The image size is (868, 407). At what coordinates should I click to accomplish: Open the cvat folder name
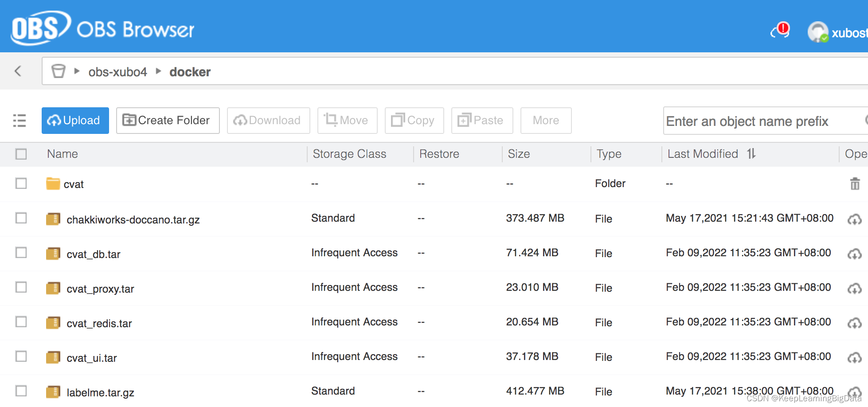pyautogui.click(x=74, y=184)
